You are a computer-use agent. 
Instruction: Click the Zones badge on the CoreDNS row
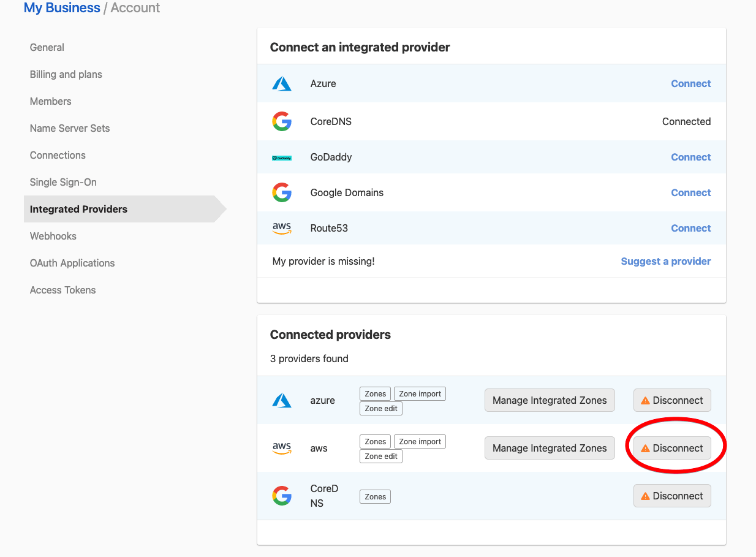click(x=374, y=496)
